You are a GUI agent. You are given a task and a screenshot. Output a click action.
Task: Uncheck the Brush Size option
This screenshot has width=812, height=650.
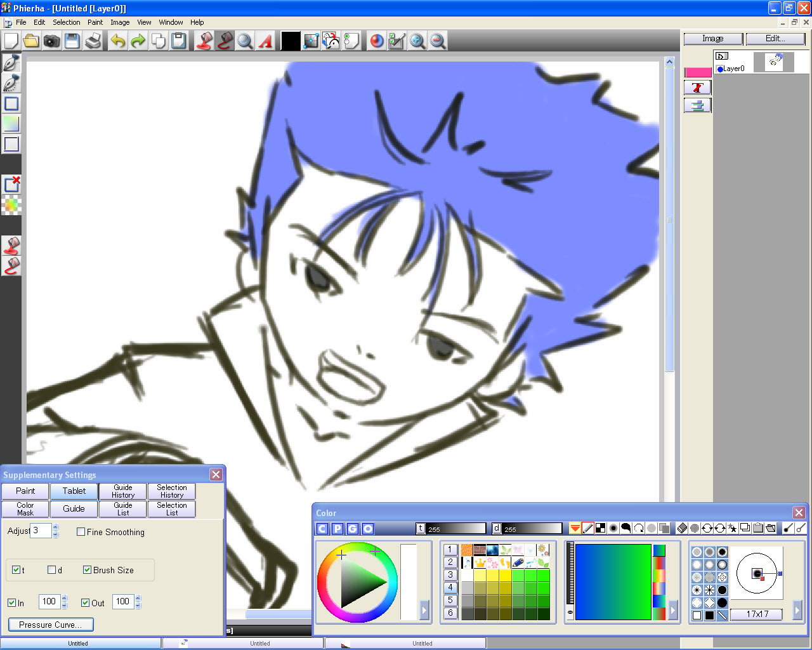(x=88, y=570)
